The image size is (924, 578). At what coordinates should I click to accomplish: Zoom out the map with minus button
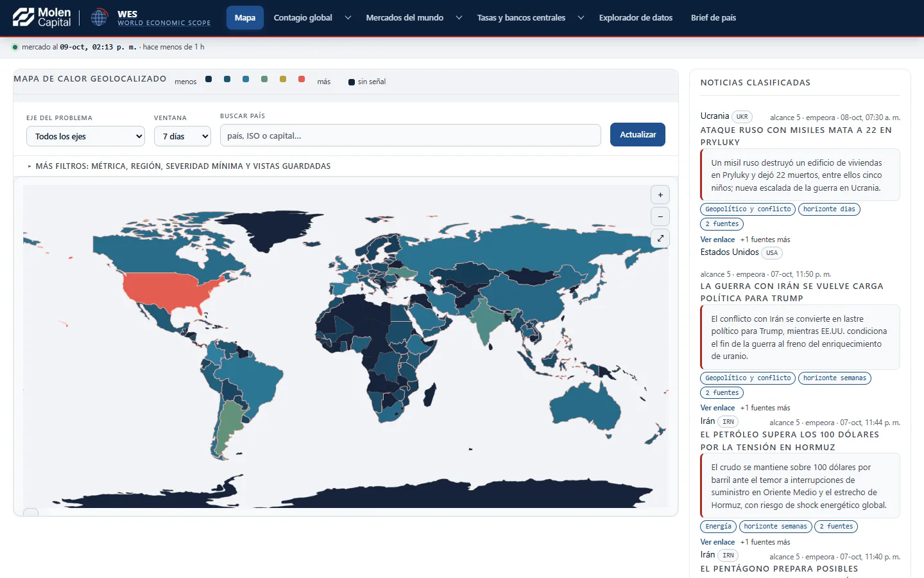pos(660,216)
